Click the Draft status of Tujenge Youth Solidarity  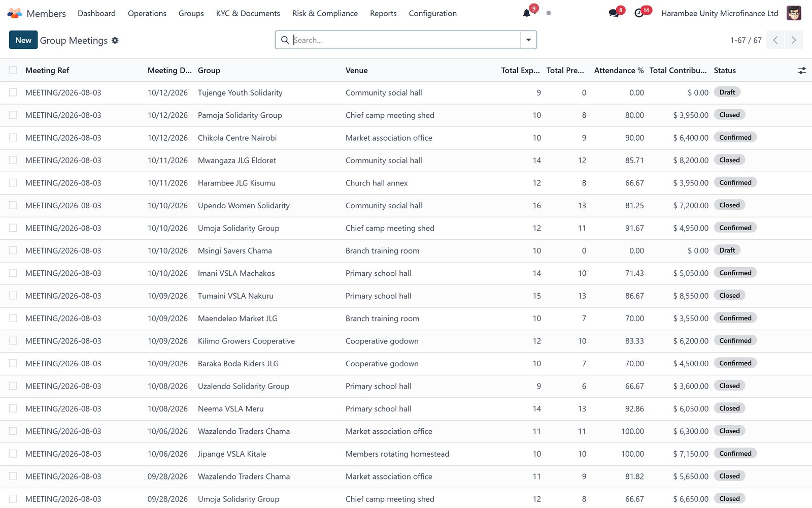click(x=727, y=92)
